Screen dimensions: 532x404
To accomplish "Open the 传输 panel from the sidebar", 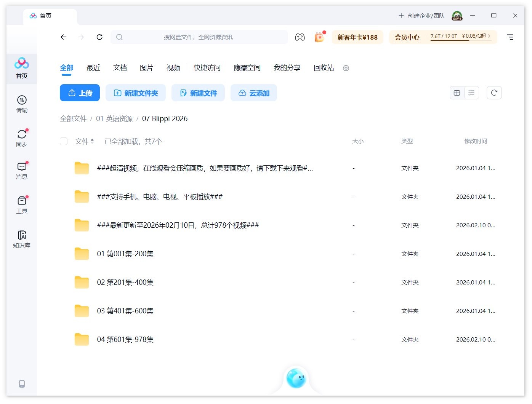I will point(21,104).
